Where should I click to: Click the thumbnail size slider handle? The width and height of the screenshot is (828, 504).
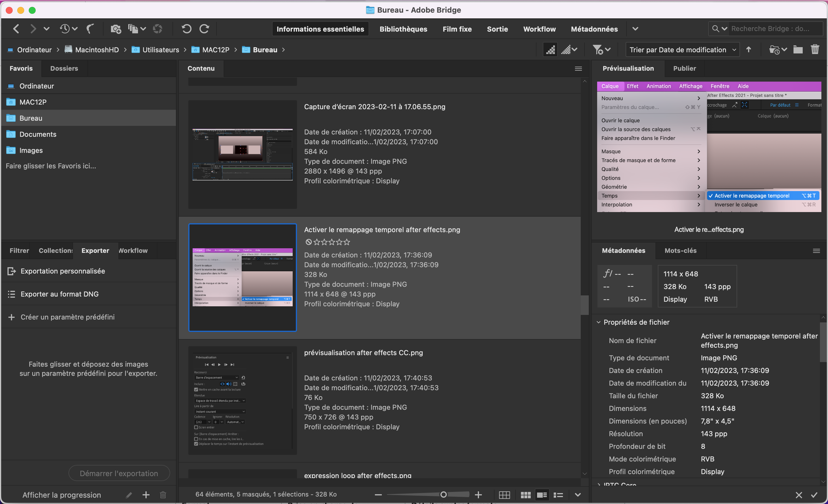(443, 495)
